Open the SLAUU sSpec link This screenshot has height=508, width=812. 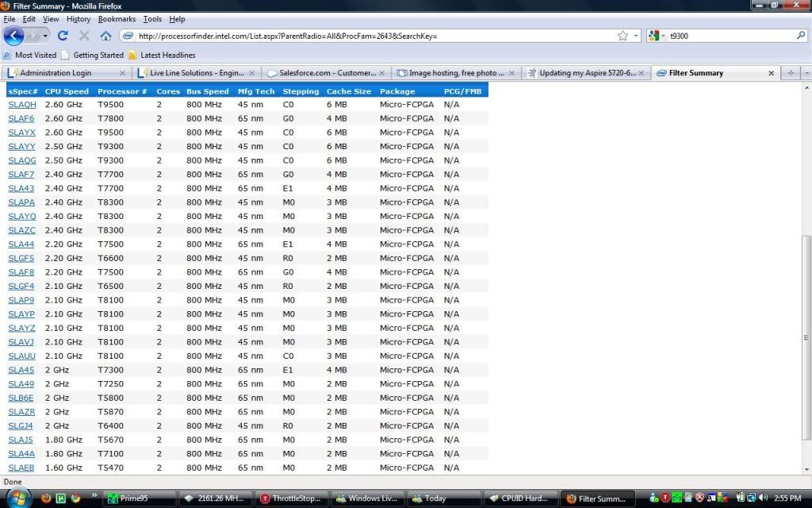pos(21,356)
